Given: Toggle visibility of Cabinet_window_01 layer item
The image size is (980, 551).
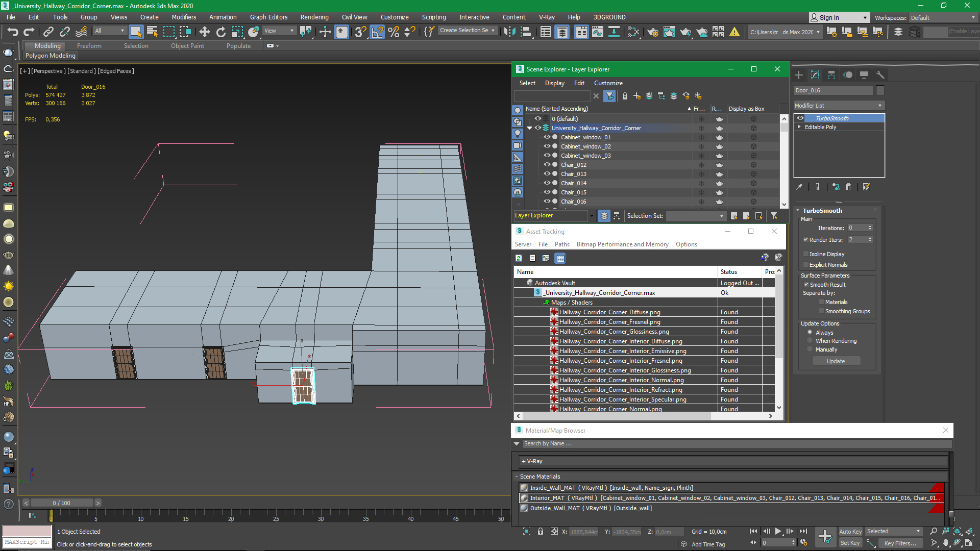Looking at the screenshot, I should (547, 137).
